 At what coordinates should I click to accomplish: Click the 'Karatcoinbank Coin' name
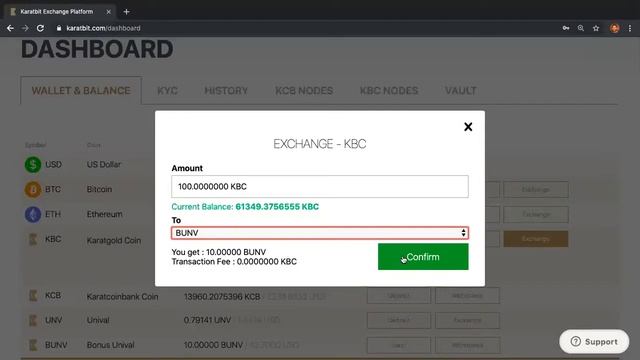tap(122, 297)
